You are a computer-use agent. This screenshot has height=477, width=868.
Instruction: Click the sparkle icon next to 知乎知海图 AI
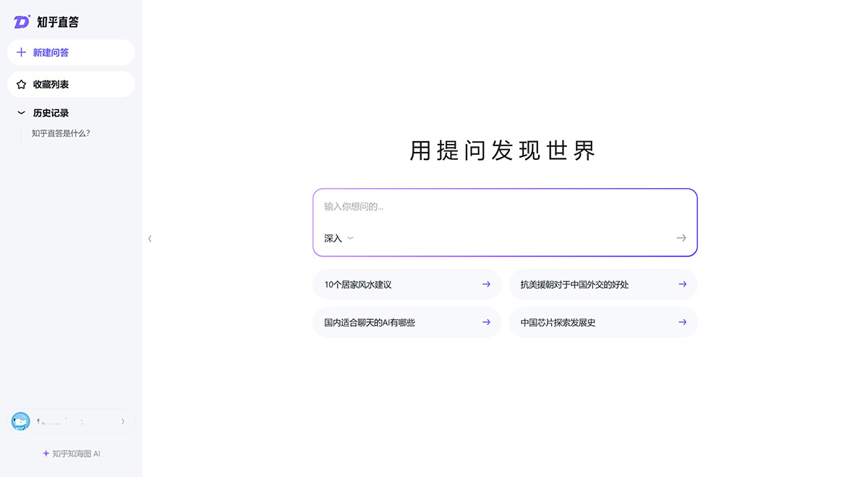pyautogui.click(x=45, y=453)
